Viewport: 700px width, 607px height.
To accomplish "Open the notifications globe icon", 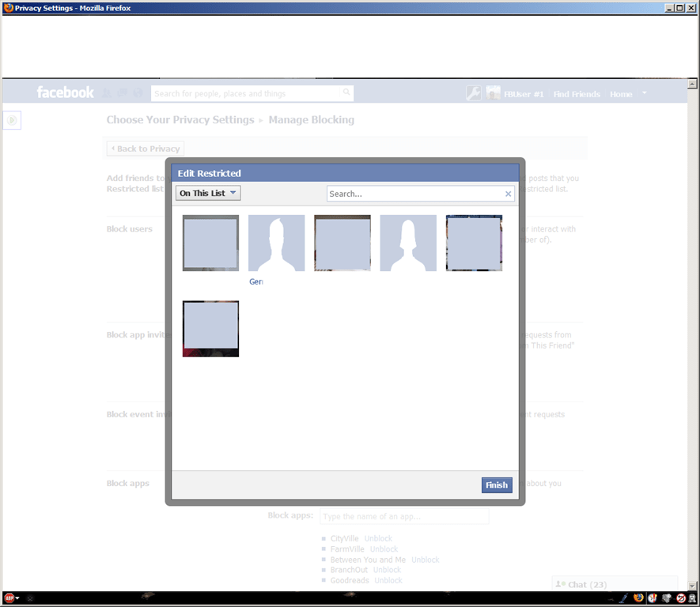I will (x=137, y=92).
